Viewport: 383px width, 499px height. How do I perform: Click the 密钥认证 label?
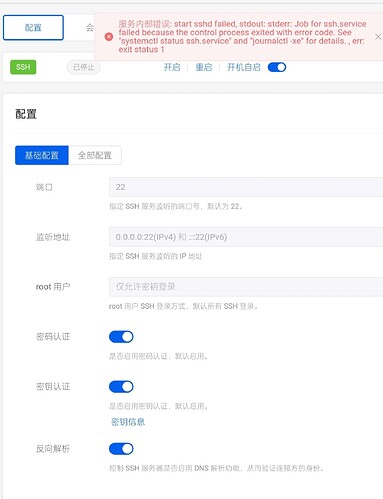point(53,387)
